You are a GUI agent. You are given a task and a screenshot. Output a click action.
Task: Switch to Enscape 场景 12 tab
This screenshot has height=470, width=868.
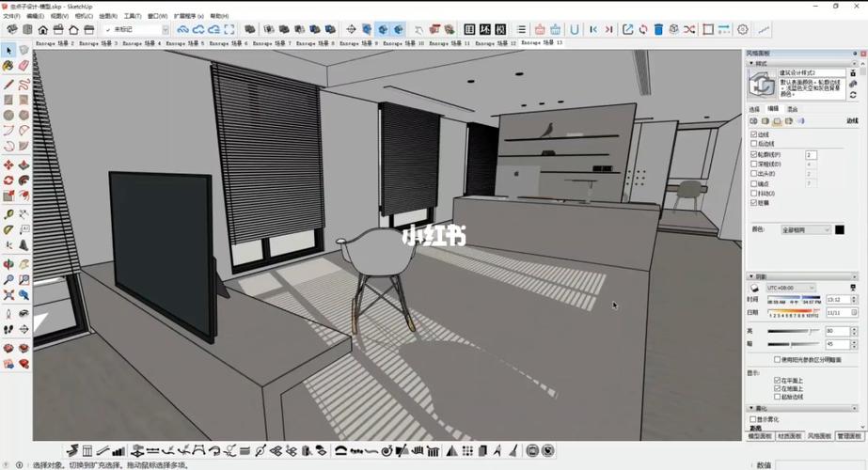pos(496,42)
